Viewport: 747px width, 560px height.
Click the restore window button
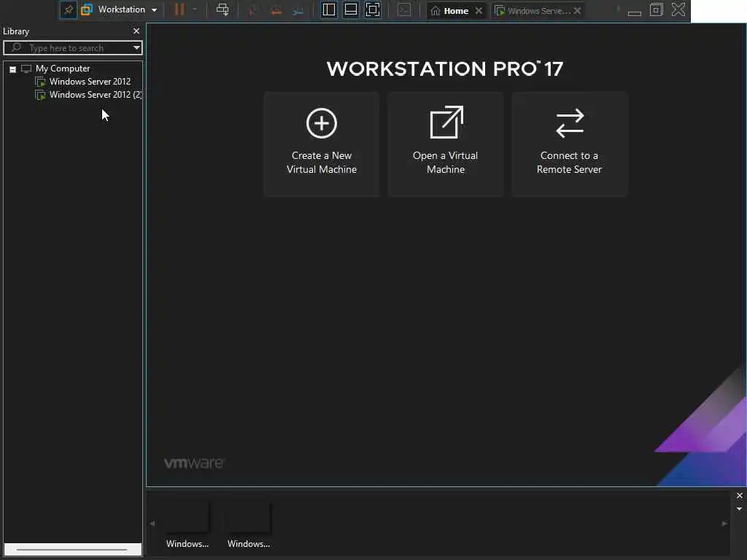click(x=657, y=9)
